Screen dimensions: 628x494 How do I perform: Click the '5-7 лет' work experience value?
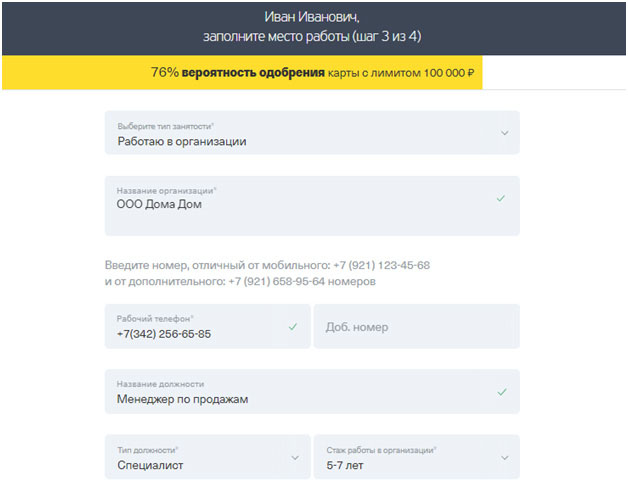coord(346,465)
